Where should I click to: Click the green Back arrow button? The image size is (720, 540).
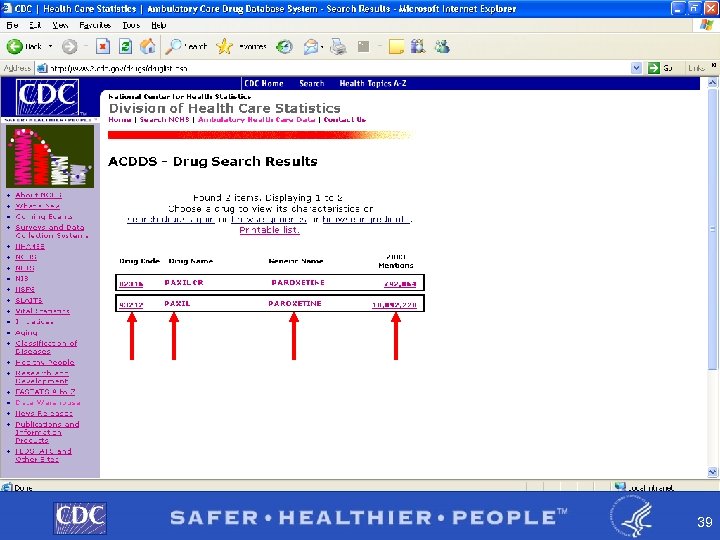click(x=15, y=46)
